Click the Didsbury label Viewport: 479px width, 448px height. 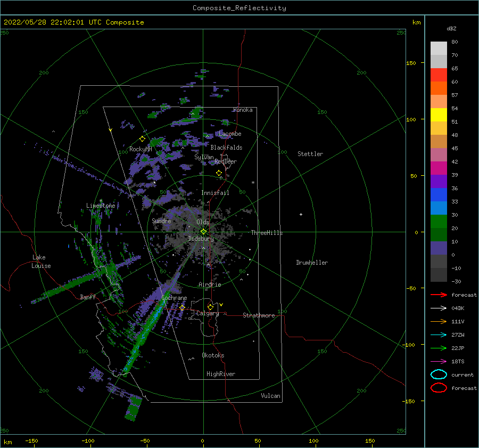[201, 239]
